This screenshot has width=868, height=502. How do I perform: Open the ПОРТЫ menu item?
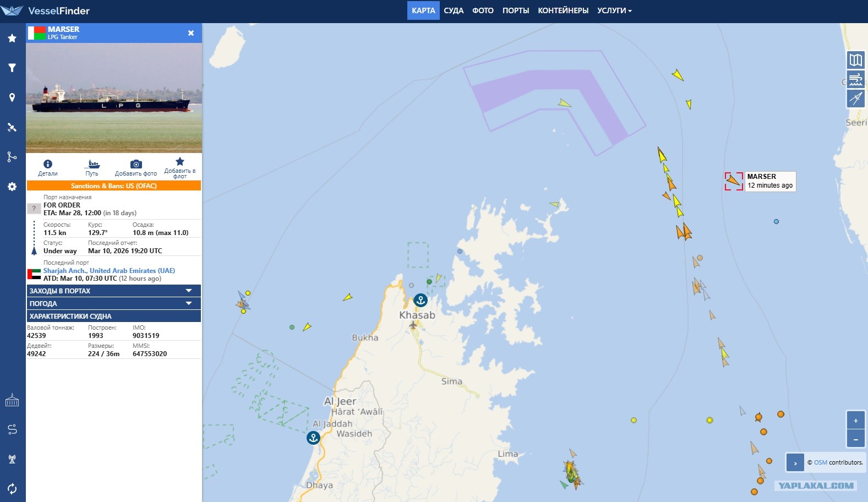click(515, 10)
